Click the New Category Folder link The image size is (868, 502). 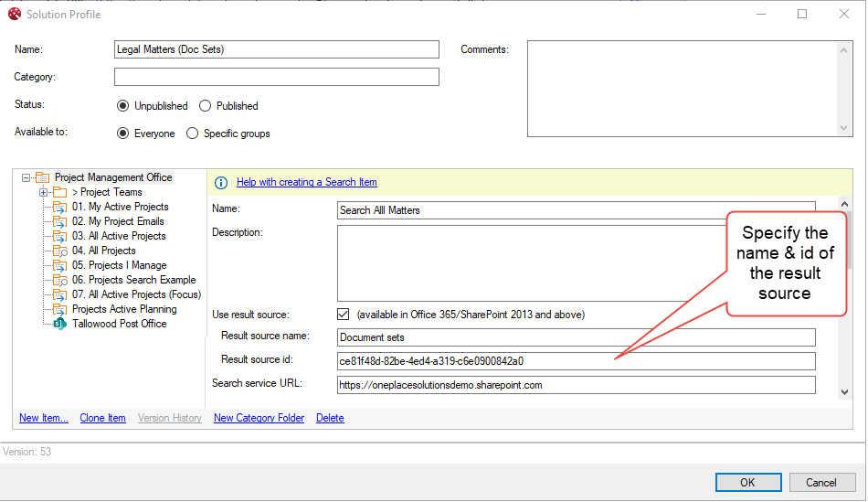[x=259, y=418]
